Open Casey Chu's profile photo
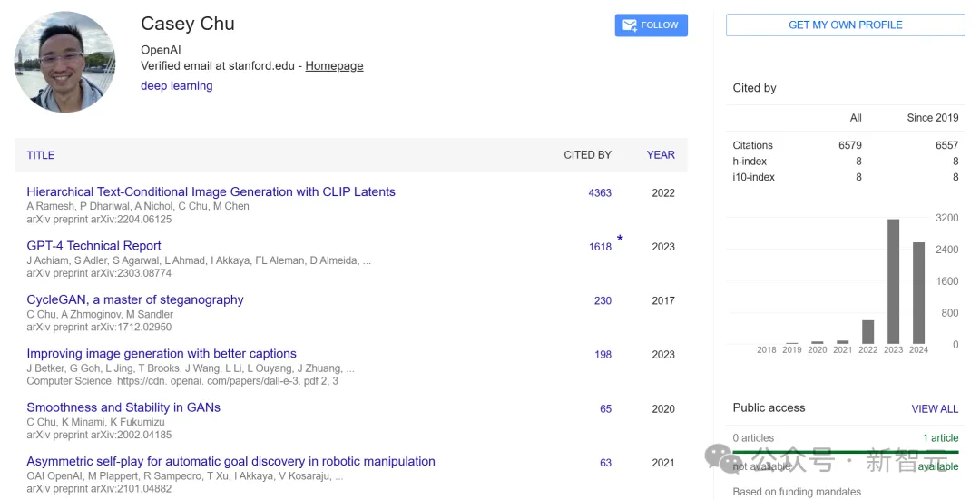Viewport: 980px width, 500px height. [65, 62]
